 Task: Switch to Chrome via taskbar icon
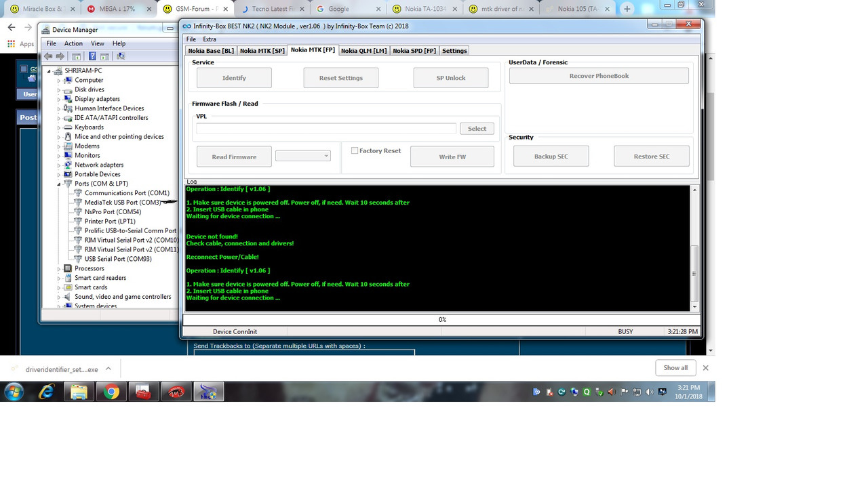111,392
